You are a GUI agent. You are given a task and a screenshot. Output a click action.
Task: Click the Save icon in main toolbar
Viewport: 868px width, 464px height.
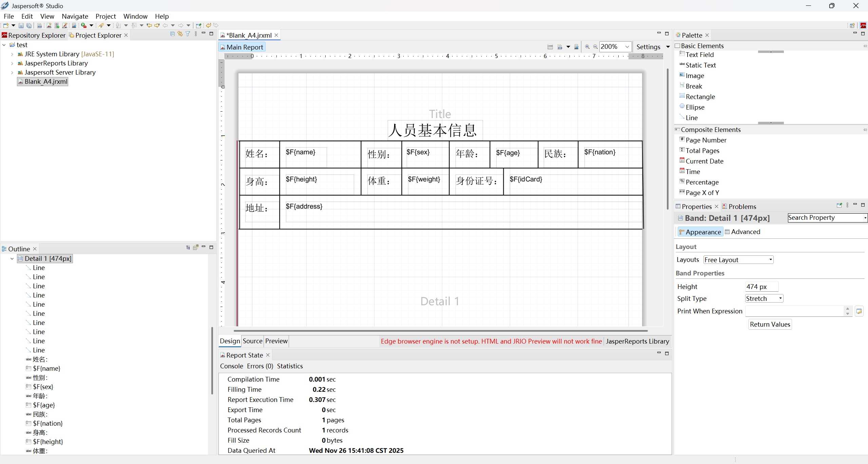tap(21, 25)
